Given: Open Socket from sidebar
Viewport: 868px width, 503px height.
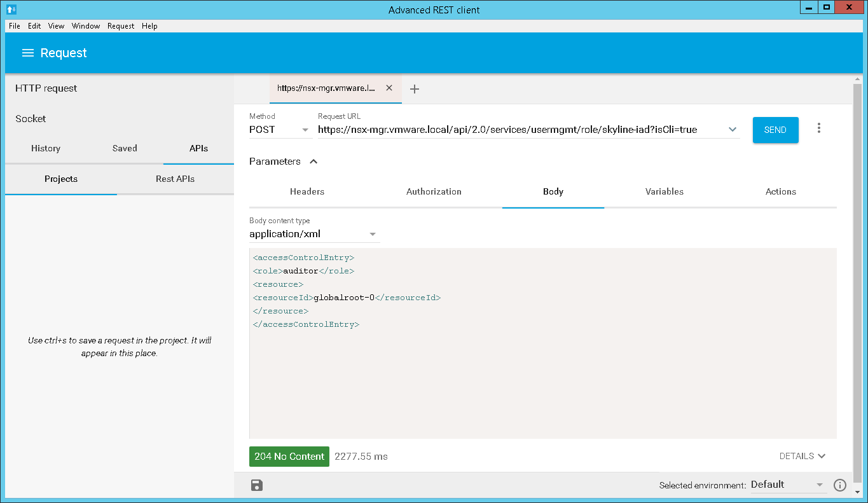Looking at the screenshot, I should [x=31, y=119].
